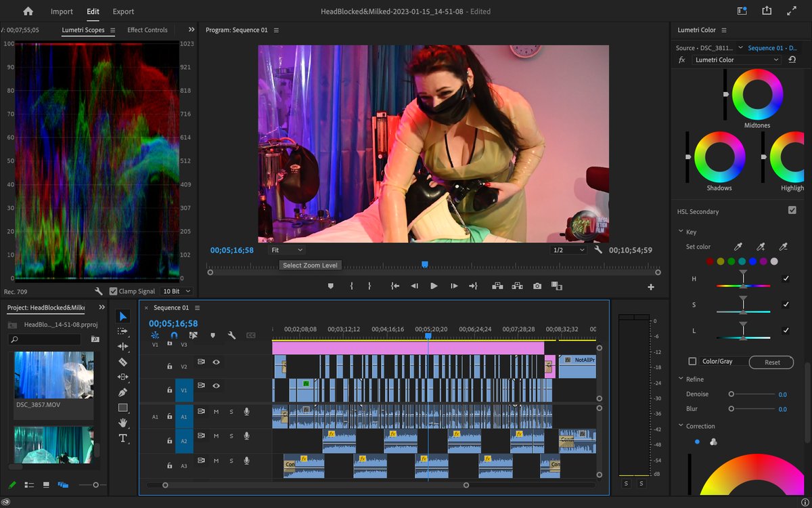812x508 pixels.
Task: Collapse the Key section
Action: tap(681, 232)
